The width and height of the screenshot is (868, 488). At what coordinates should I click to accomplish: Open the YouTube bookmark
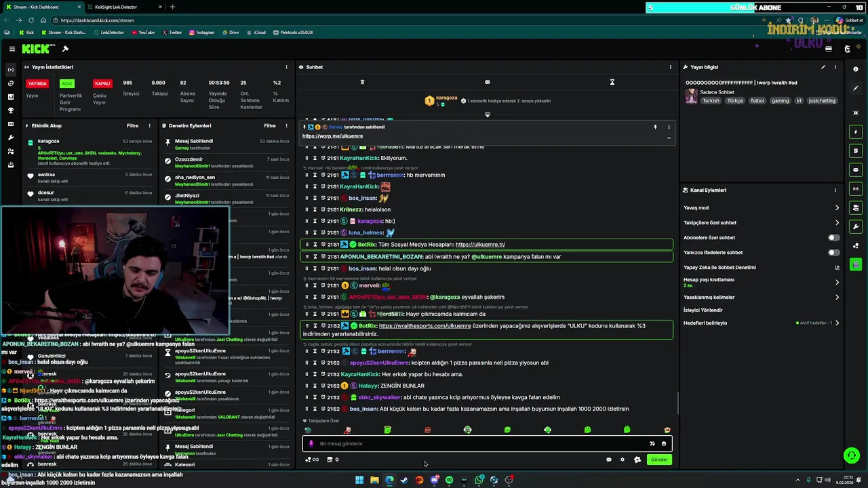143,33
